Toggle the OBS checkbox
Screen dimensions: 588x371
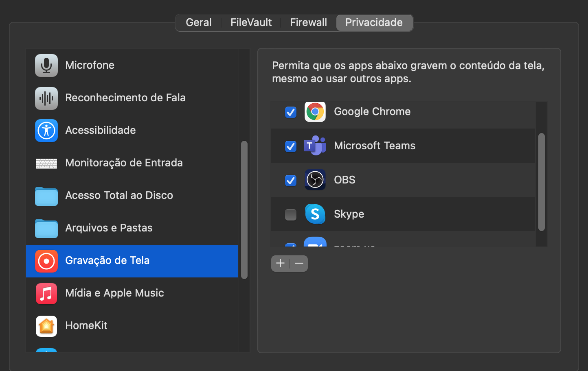click(x=291, y=180)
